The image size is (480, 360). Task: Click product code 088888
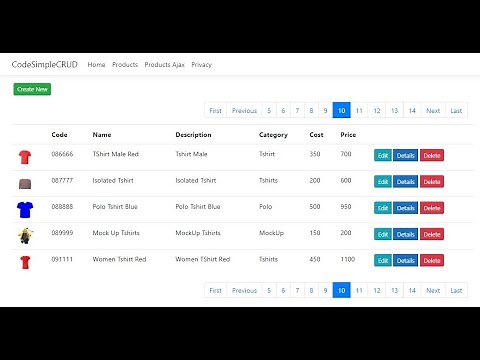point(62,206)
